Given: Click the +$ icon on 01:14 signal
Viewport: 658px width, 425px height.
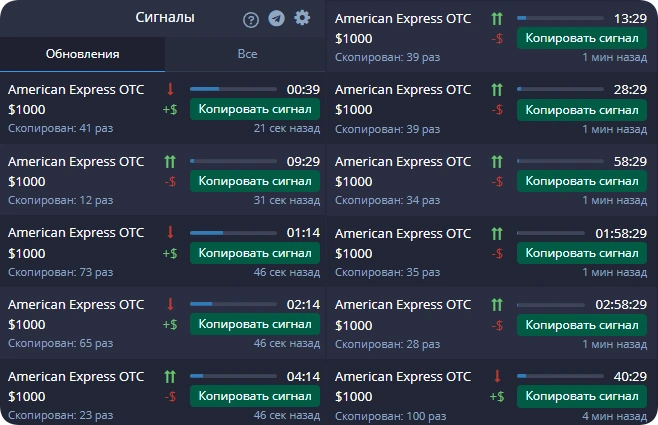Looking at the screenshot, I should tap(170, 253).
